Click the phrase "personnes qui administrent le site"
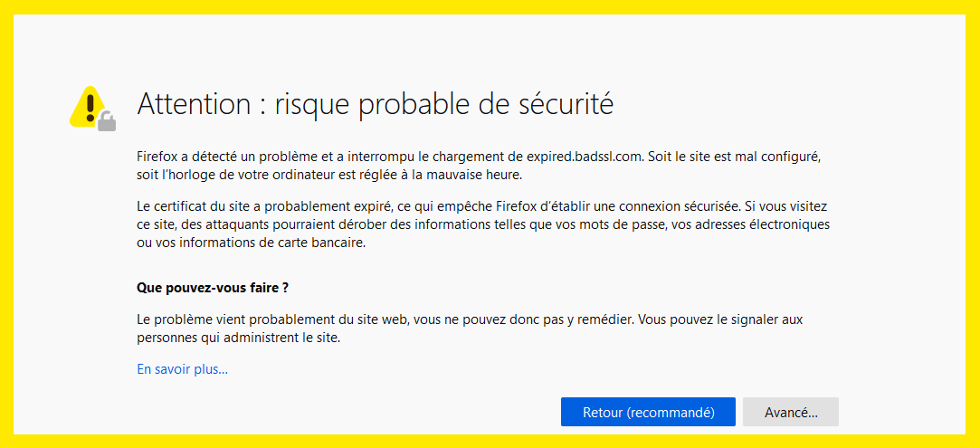The height and width of the screenshot is (448, 980). pyautogui.click(x=238, y=338)
